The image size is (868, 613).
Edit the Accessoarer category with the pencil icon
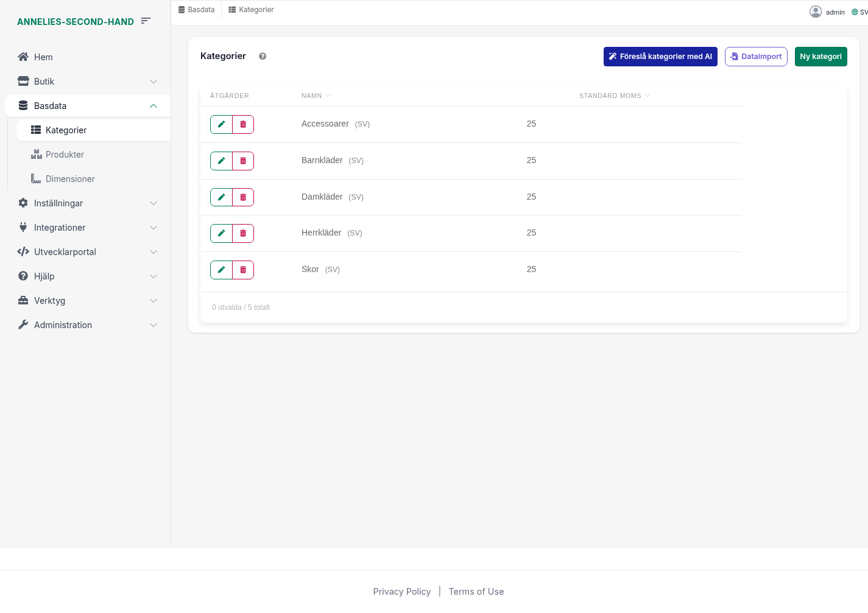pyautogui.click(x=221, y=124)
